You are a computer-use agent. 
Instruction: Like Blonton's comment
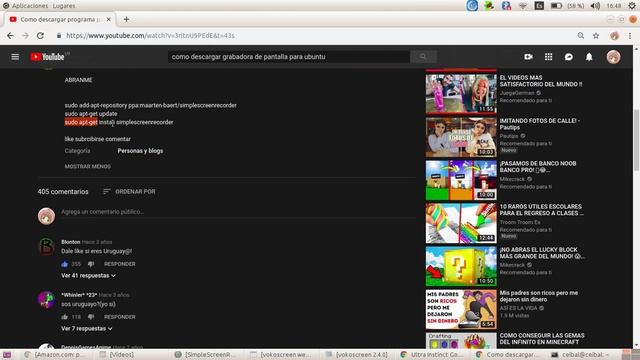point(64,264)
